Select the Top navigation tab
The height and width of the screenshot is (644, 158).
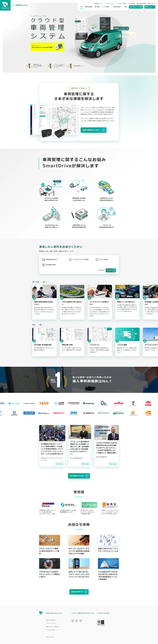point(81,7)
